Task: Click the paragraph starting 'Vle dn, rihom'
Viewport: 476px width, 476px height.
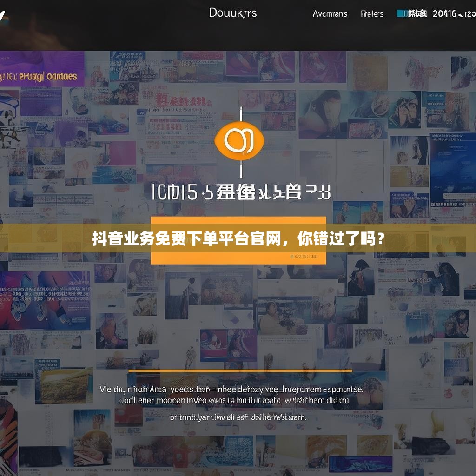Action: pyautogui.click(x=231, y=395)
